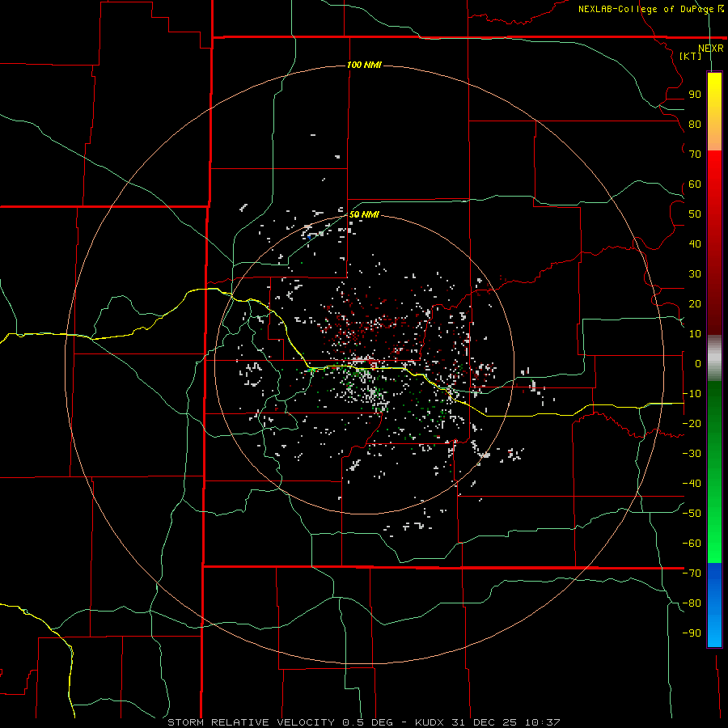
Task: Click the 100 NMI range ring label
Action: (364, 65)
